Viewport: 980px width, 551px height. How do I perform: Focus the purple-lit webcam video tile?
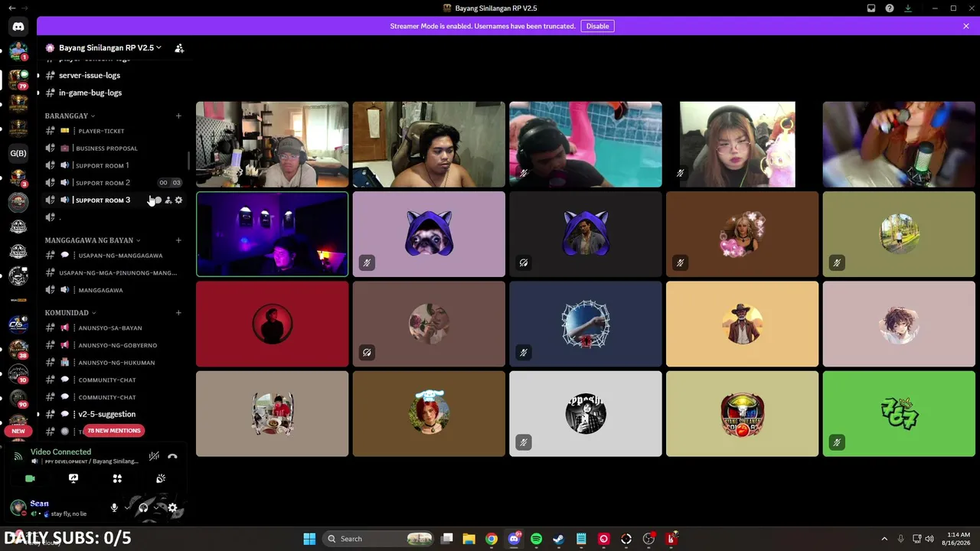(x=272, y=234)
